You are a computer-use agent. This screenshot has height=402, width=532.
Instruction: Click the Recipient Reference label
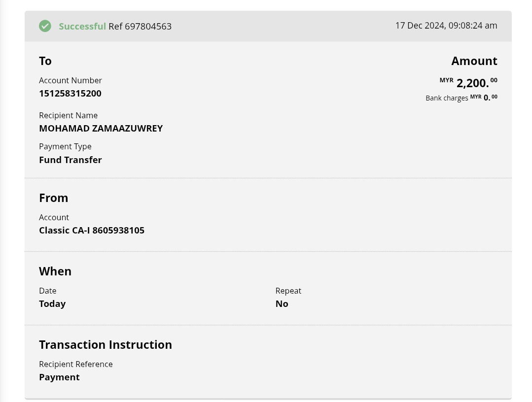76,365
